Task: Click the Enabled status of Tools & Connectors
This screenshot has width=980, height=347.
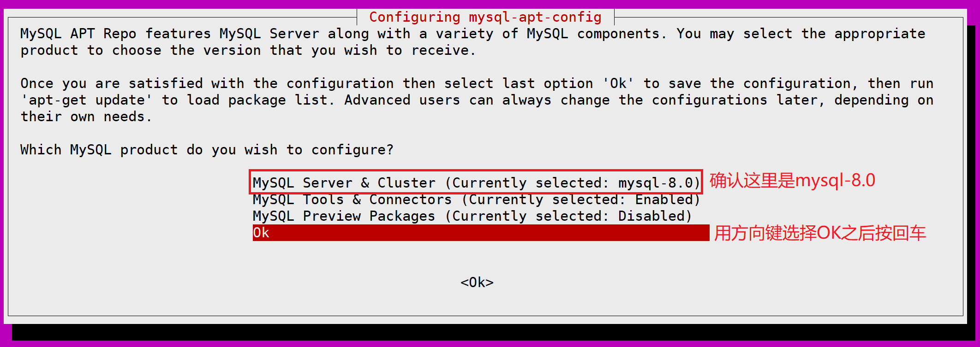Action: pyautogui.click(x=664, y=200)
